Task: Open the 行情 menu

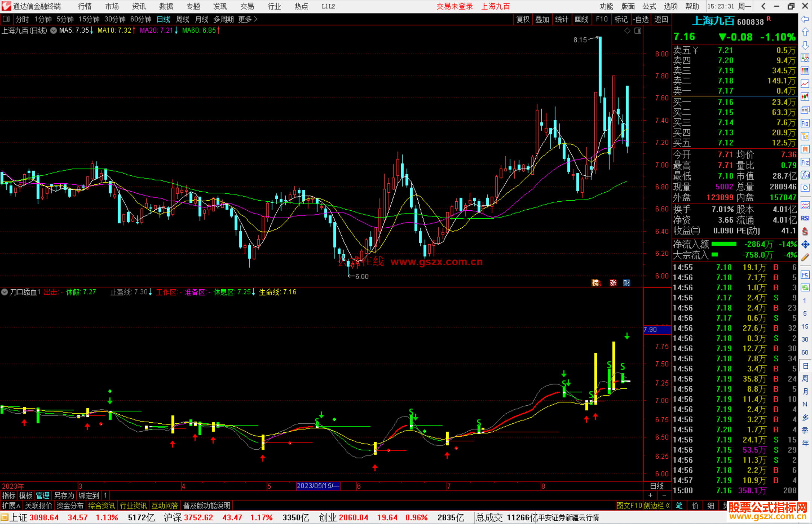Action: click(x=85, y=6)
